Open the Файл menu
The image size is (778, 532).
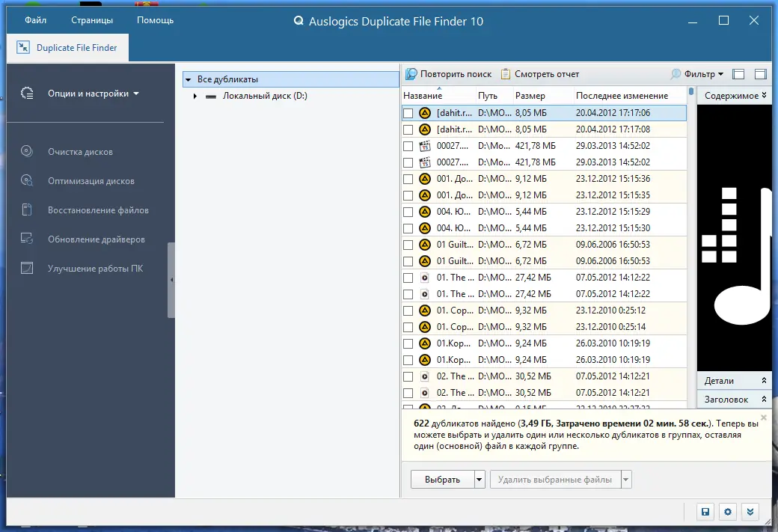pos(36,20)
